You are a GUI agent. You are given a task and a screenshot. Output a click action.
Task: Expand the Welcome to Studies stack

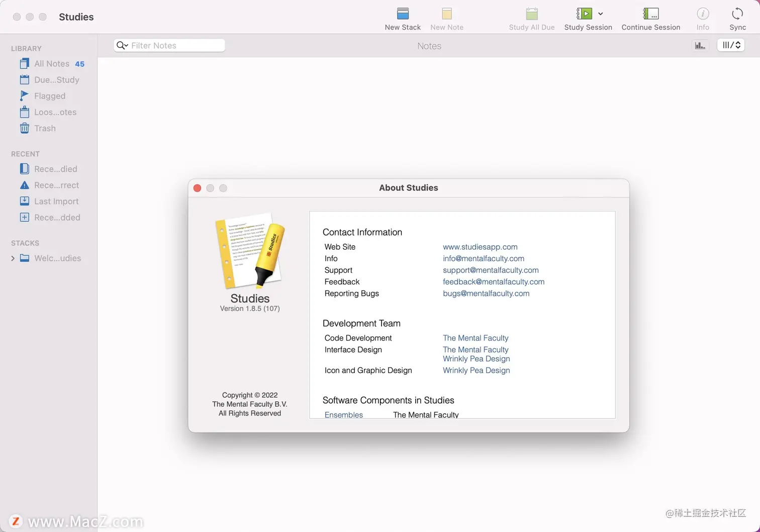pos(13,258)
